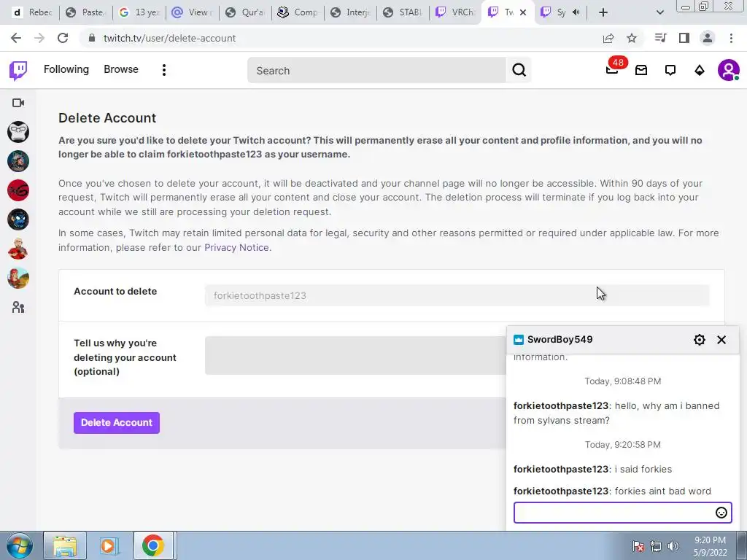
Task: Open Chrome profile icon
Action: (x=708, y=38)
